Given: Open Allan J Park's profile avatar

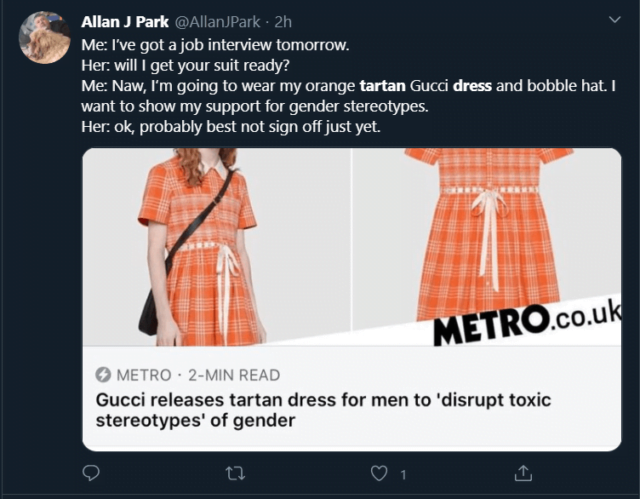Looking at the screenshot, I should [x=45, y=38].
